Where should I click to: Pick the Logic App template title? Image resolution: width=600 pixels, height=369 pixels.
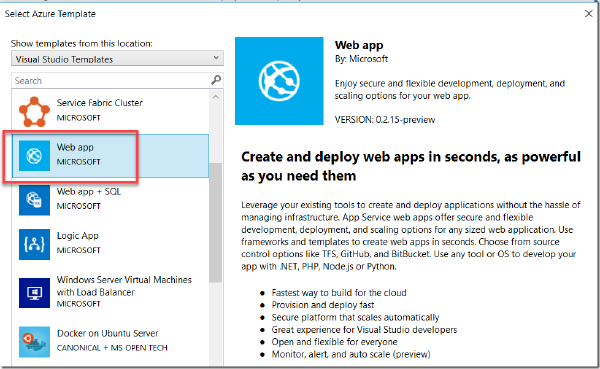coord(78,236)
